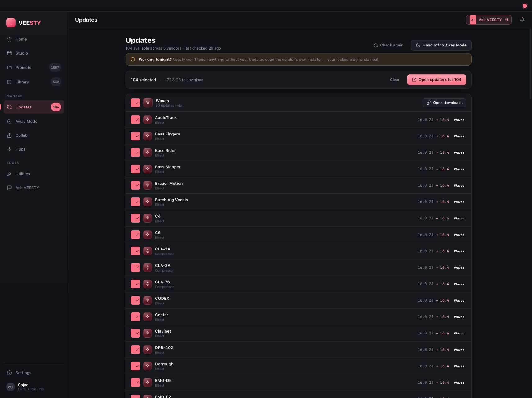Click the red record indicator at top right
Image resolution: width=532 pixels, height=398 pixels.
525,6
